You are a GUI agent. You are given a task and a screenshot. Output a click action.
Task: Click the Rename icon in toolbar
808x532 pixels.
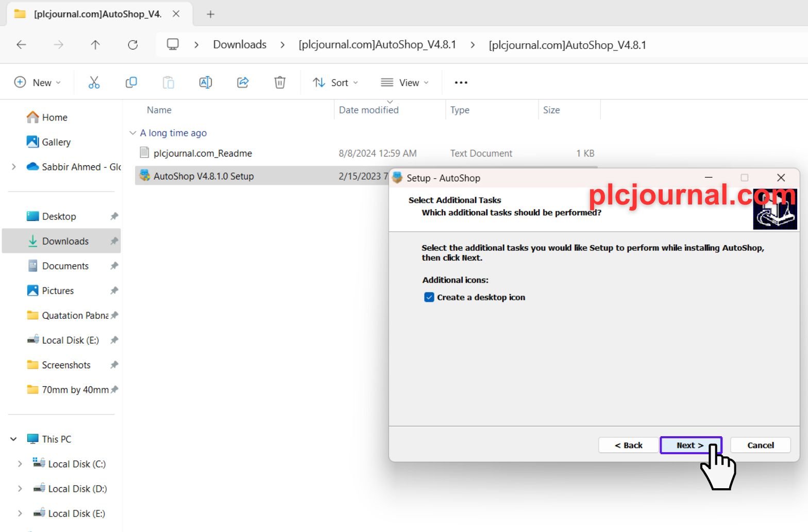pos(206,82)
